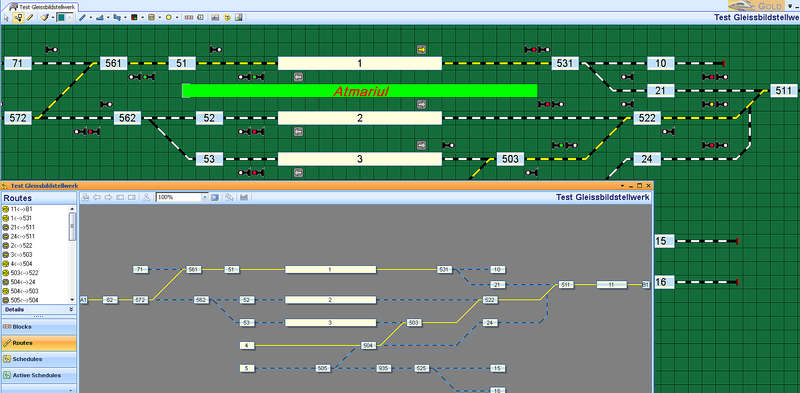Click block 522 in the top track diagram
Image resolution: width=800 pixels, height=393 pixels.
point(647,118)
